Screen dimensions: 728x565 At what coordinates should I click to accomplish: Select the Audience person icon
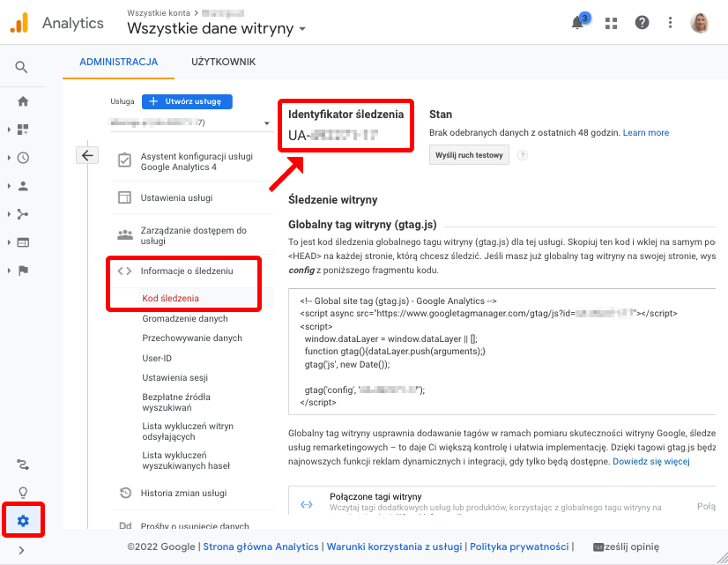click(x=23, y=185)
